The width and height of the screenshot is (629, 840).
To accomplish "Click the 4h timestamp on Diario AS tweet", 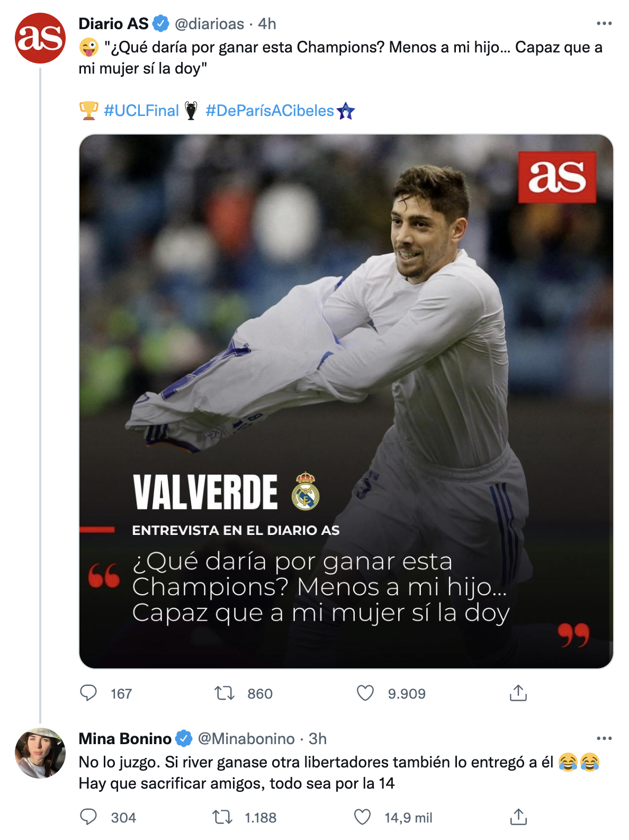I will [x=267, y=24].
